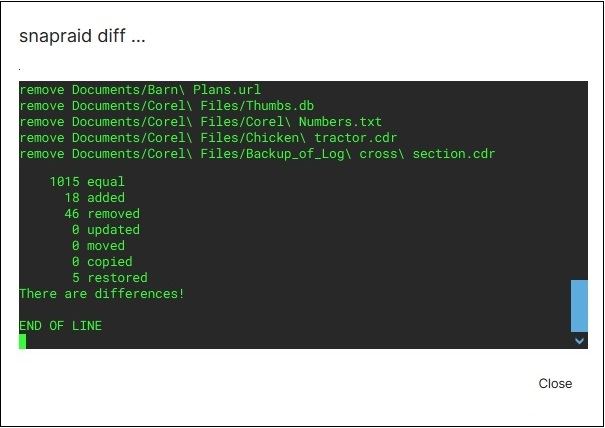The image size is (605, 428).
Task: Click the 'END OF LINE' text
Action: (x=60, y=326)
